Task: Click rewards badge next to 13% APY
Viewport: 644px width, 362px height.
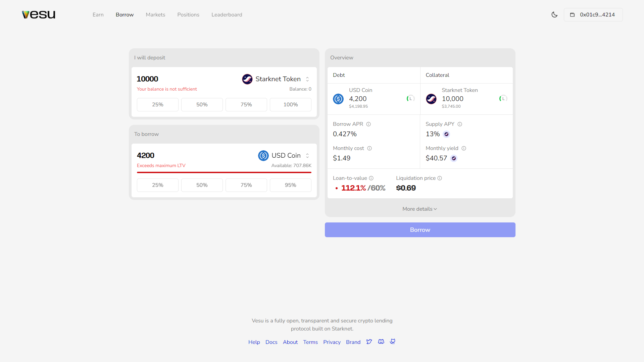Action: click(446, 134)
